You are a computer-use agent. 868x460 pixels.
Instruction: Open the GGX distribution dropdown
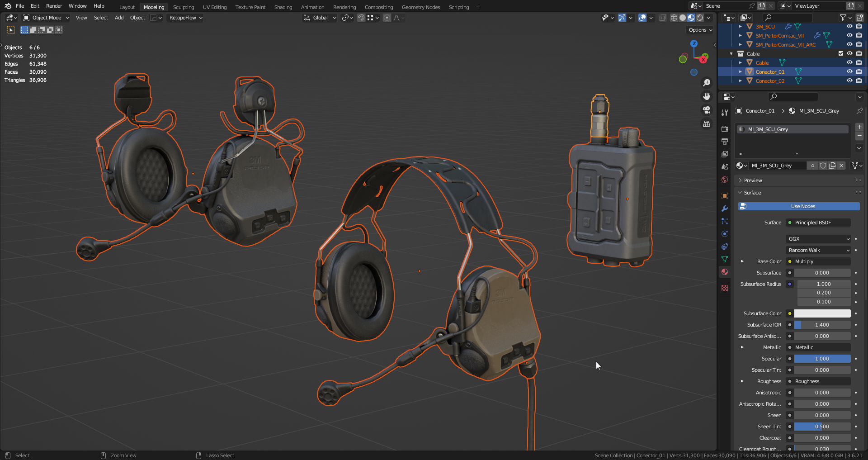coord(819,239)
